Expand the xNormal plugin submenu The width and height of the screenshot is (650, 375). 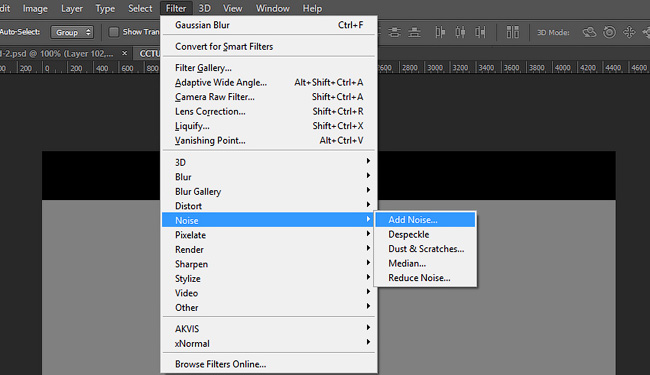pyautogui.click(x=269, y=344)
